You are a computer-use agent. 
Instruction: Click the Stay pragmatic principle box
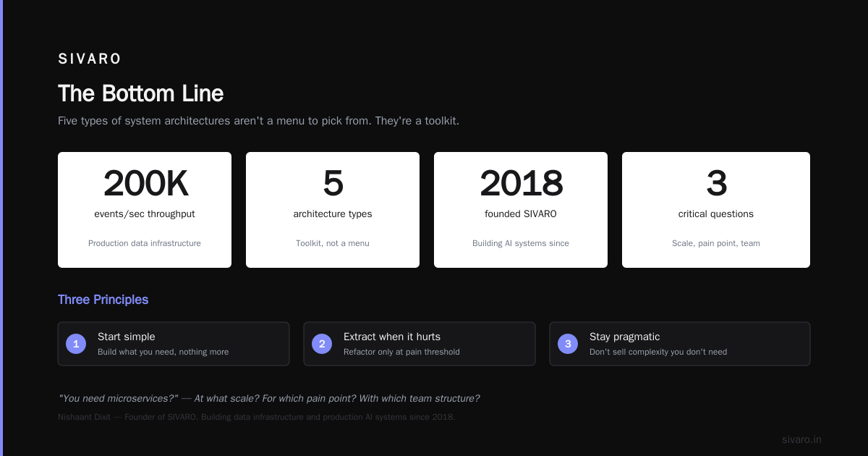click(x=680, y=344)
